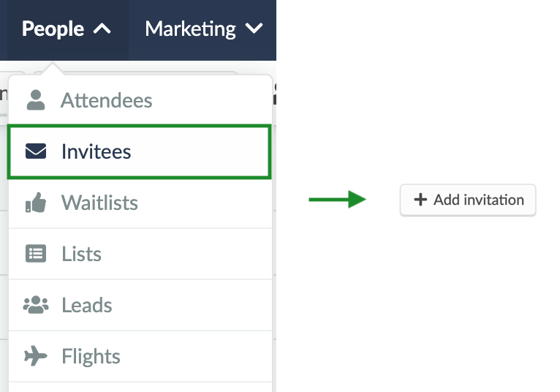The image size is (560, 392).
Task: Open the Marketing menu label
Action: [x=190, y=29]
